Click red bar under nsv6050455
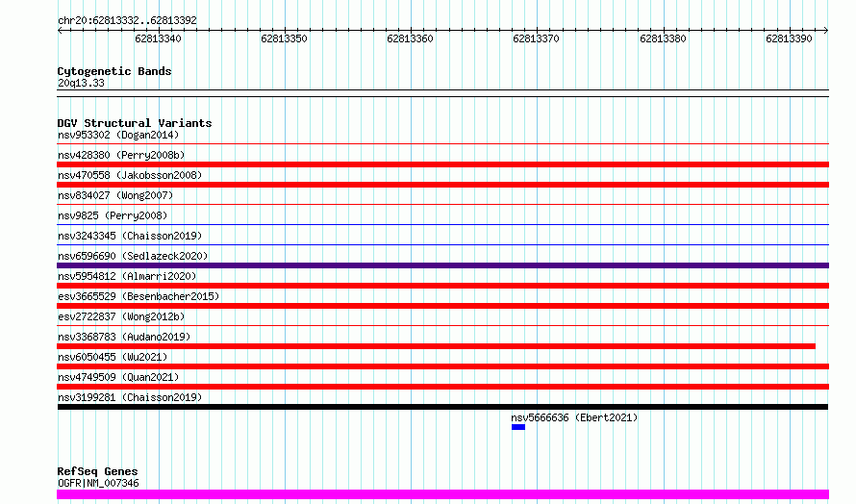 [442, 366]
